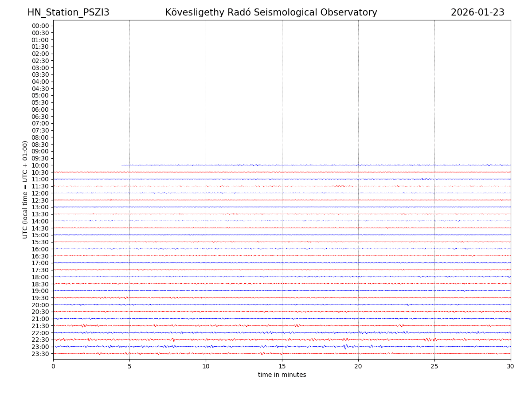Click the 15 tick on the minutes axis
The height and width of the screenshot is (399, 532).
tap(282, 366)
